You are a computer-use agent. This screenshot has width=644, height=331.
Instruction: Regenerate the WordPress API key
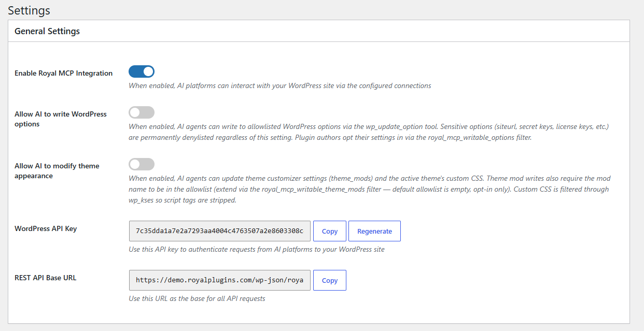click(x=374, y=231)
